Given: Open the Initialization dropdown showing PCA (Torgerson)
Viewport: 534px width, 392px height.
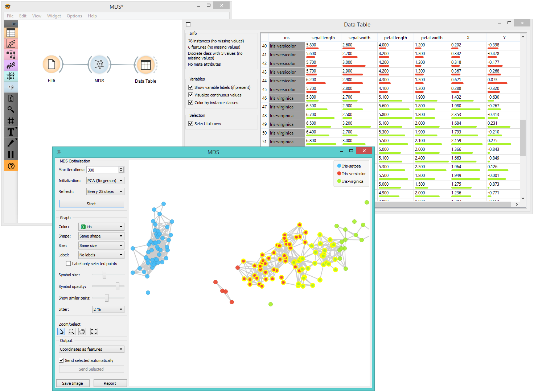Looking at the screenshot, I should point(105,180).
